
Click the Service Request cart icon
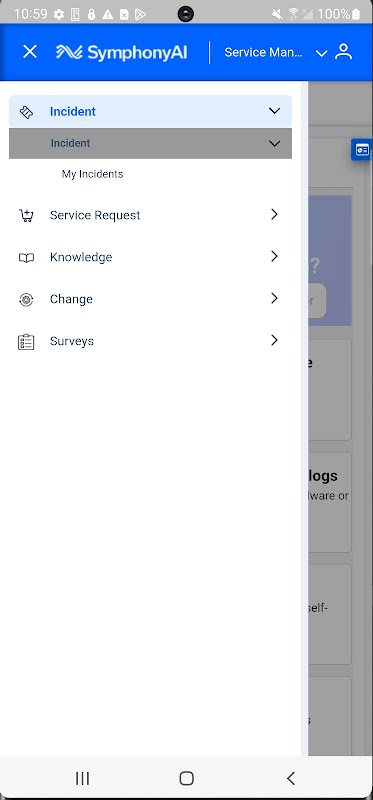(x=26, y=215)
